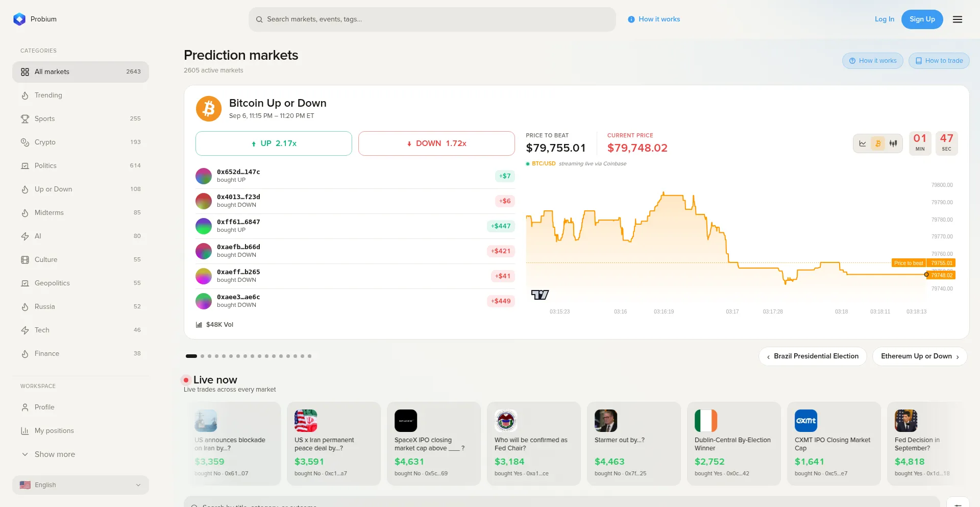Open the All markets category

point(81,72)
